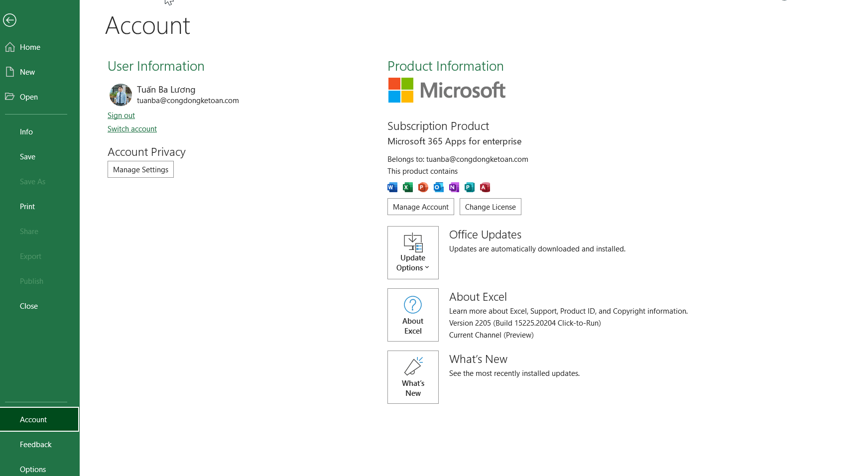The image size is (868, 476).
Task: Click Version 2205 build text
Action: pos(525,323)
